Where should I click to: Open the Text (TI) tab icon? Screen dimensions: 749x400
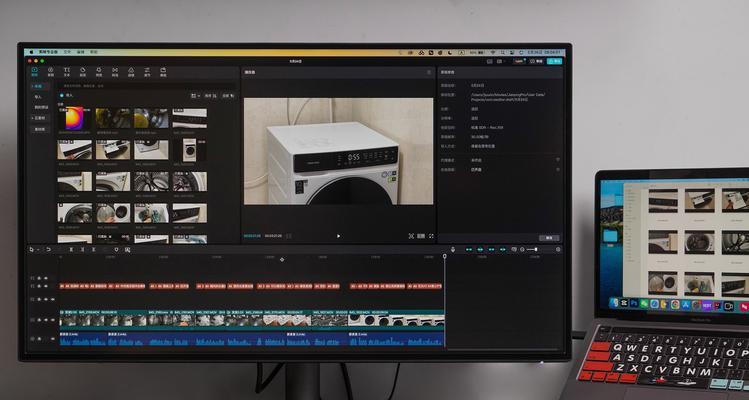(x=67, y=72)
